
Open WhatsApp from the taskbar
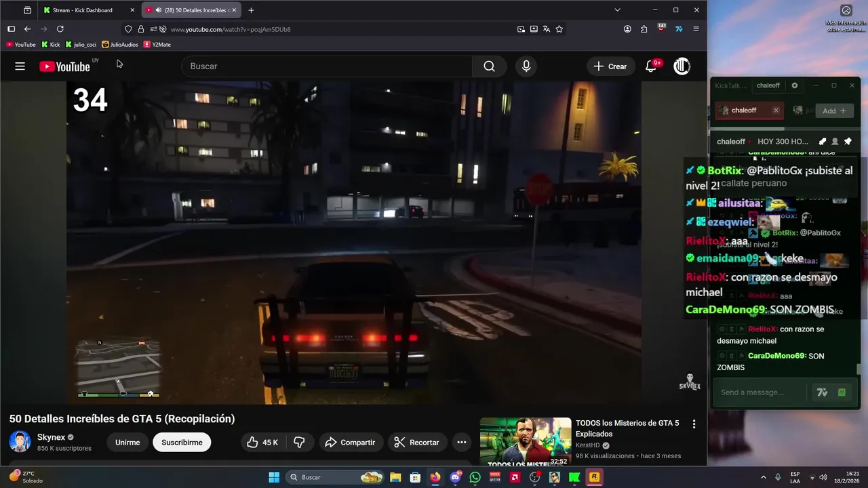475,477
